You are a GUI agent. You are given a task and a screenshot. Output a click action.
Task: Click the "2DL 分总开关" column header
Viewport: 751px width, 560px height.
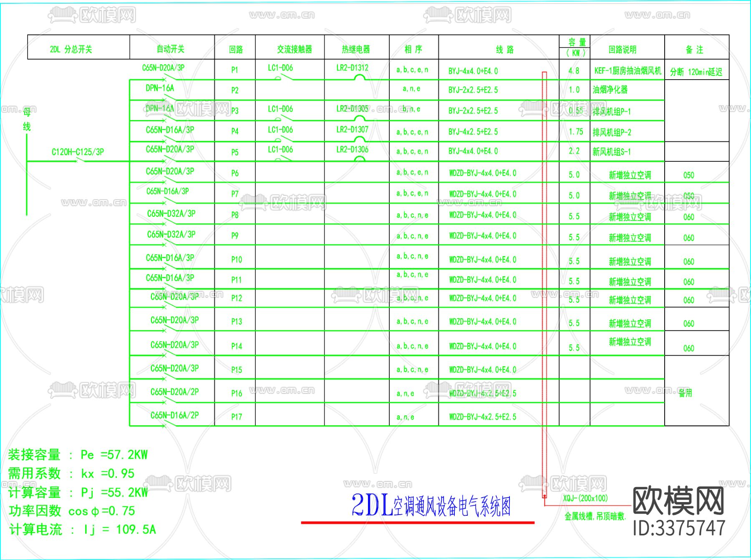(x=71, y=49)
